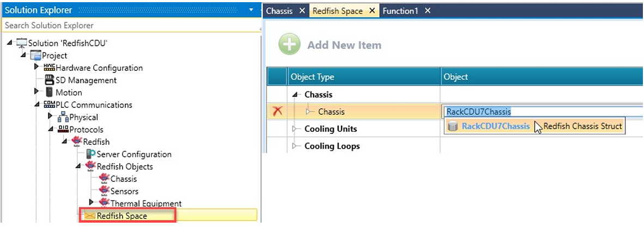Collapse the PLC Communications node
The width and height of the screenshot is (644, 233).
pyautogui.click(x=37, y=105)
